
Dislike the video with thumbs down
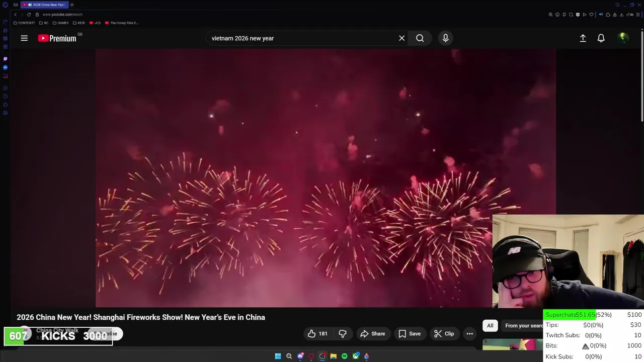point(343,334)
